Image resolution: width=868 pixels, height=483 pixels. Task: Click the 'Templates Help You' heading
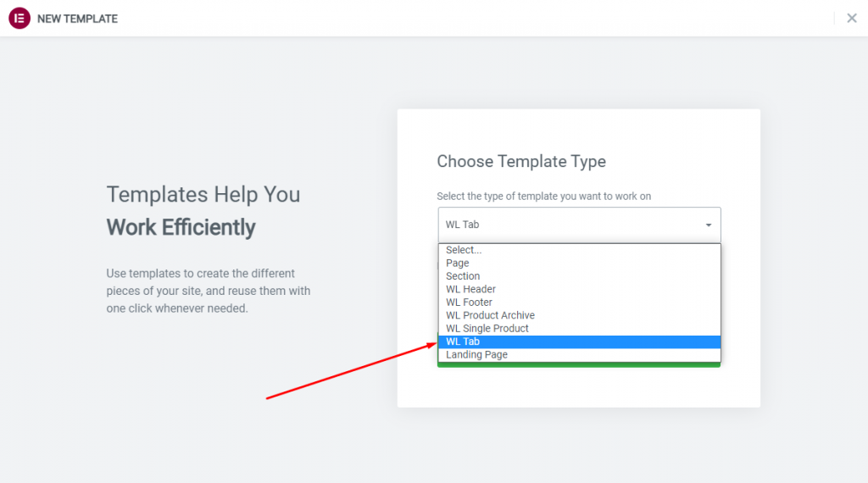(203, 195)
